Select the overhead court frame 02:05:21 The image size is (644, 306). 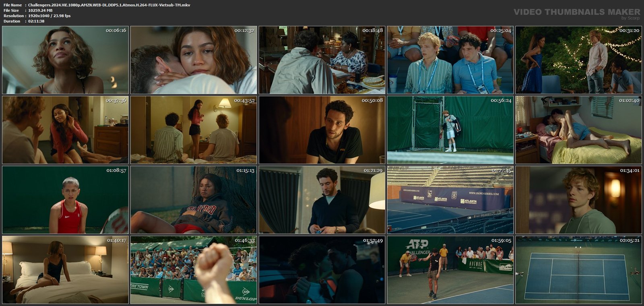[579, 270]
